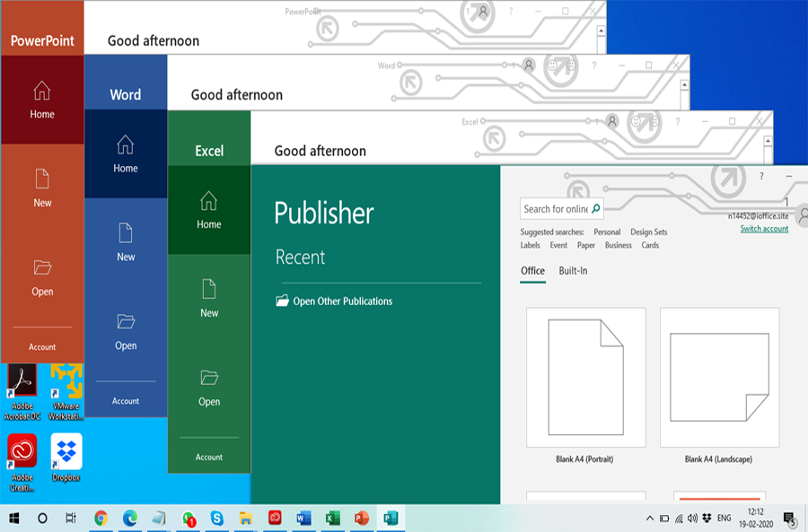Select the Blank A4 (Portrait) template

point(585,377)
